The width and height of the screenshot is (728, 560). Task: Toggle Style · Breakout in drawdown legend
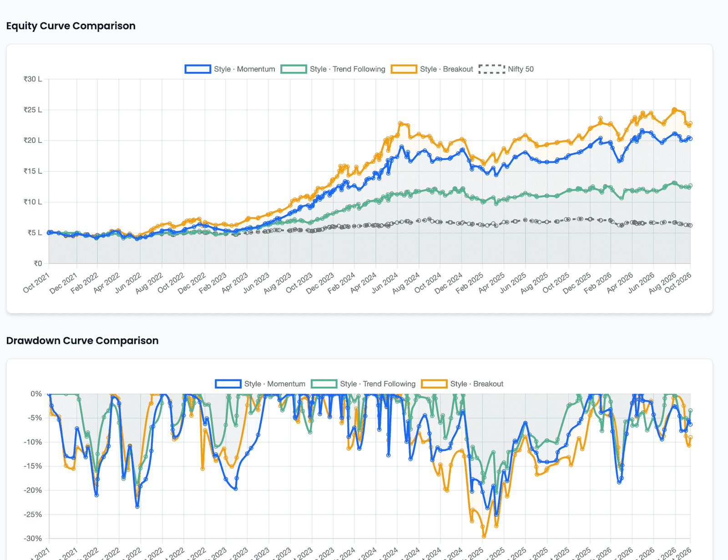(463, 384)
